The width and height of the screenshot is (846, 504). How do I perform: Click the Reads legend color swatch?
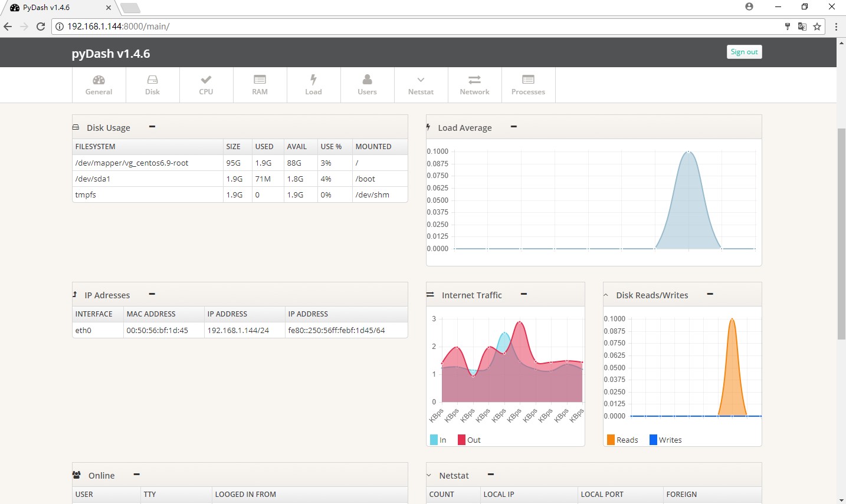click(611, 440)
